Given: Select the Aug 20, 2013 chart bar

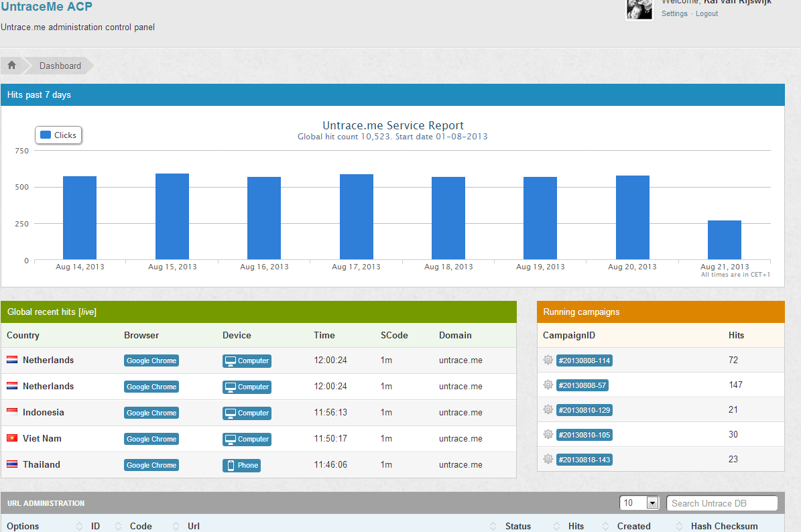Looking at the screenshot, I should click(x=633, y=218).
